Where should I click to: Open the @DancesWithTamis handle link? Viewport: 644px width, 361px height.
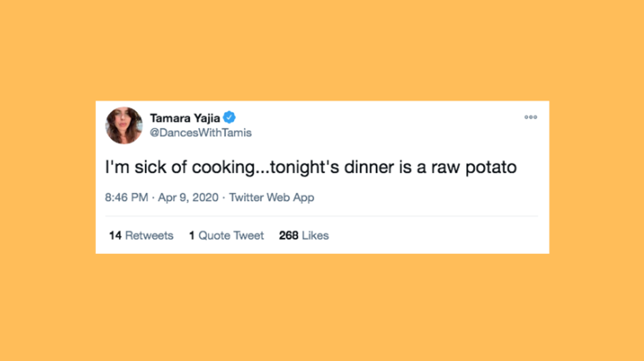coord(201,133)
